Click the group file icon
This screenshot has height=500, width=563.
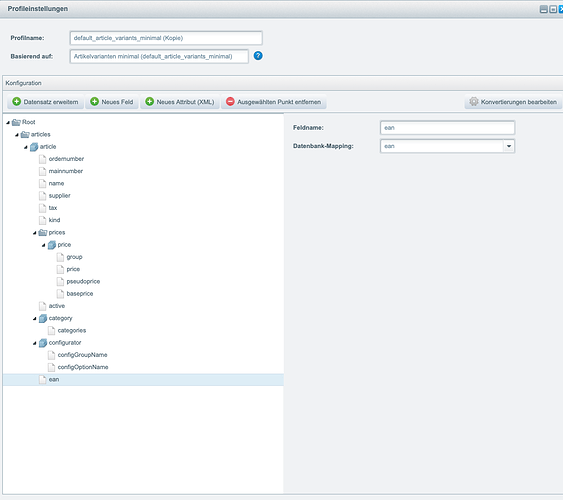[x=61, y=257]
